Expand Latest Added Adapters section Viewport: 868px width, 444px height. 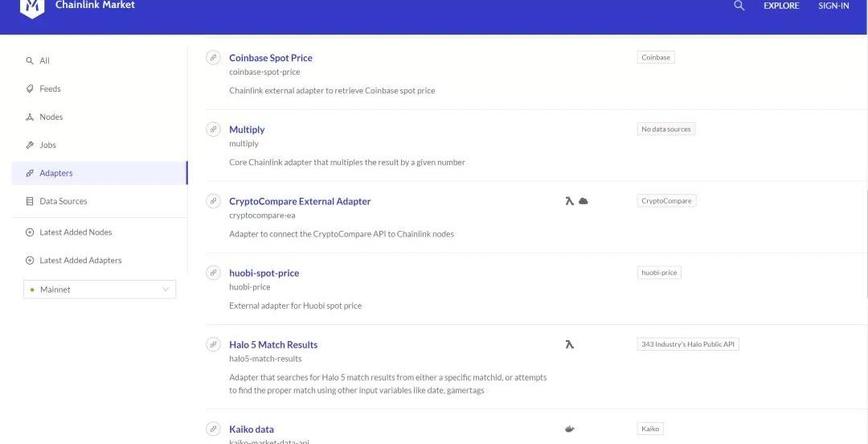click(x=80, y=261)
